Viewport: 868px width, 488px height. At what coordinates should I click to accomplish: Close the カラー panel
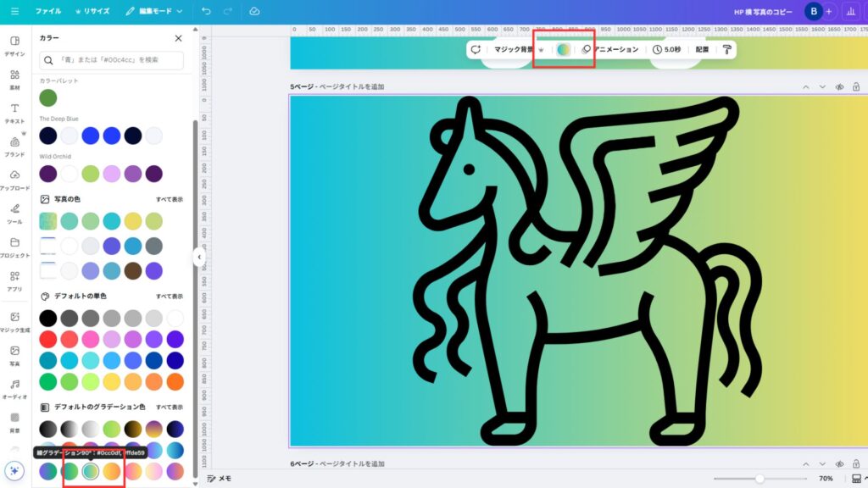[x=178, y=38]
